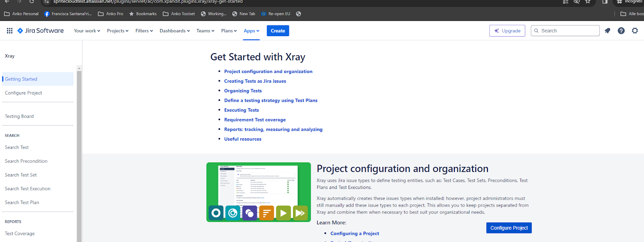The image size is (644, 242).
Task: Click the sidebar scrollbar up arrow
Action: pyautogui.click(x=79, y=68)
